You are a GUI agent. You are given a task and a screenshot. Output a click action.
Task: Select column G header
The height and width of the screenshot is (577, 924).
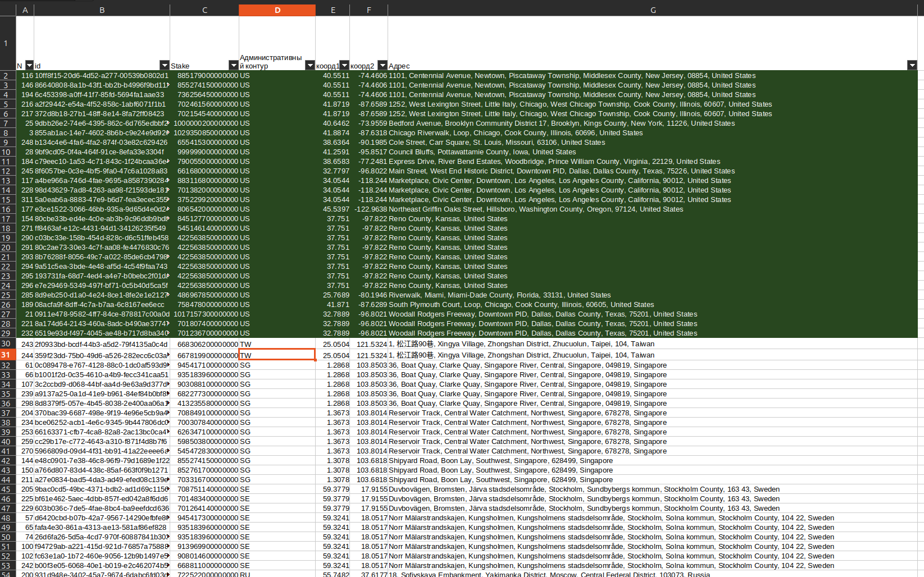(x=653, y=10)
